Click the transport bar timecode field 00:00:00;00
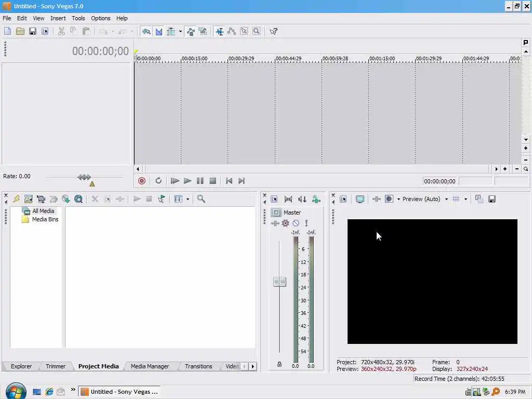 [440, 181]
